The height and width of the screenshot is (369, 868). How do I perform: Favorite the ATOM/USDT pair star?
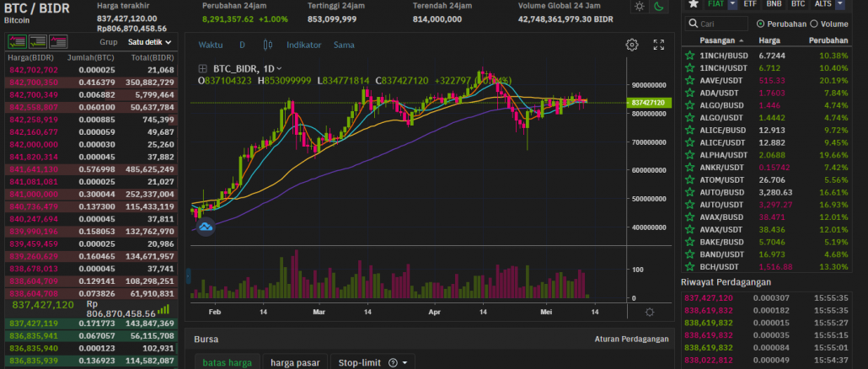(x=689, y=180)
